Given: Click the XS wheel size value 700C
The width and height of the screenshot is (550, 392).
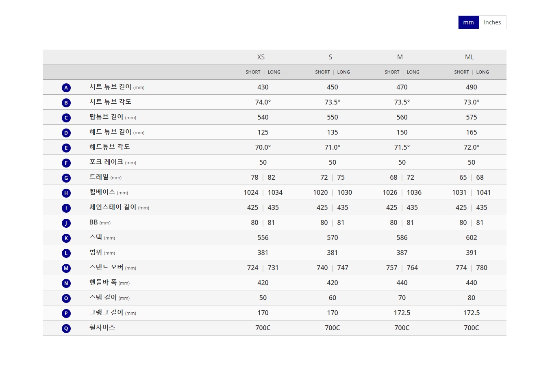Looking at the screenshot, I should (263, 328).
